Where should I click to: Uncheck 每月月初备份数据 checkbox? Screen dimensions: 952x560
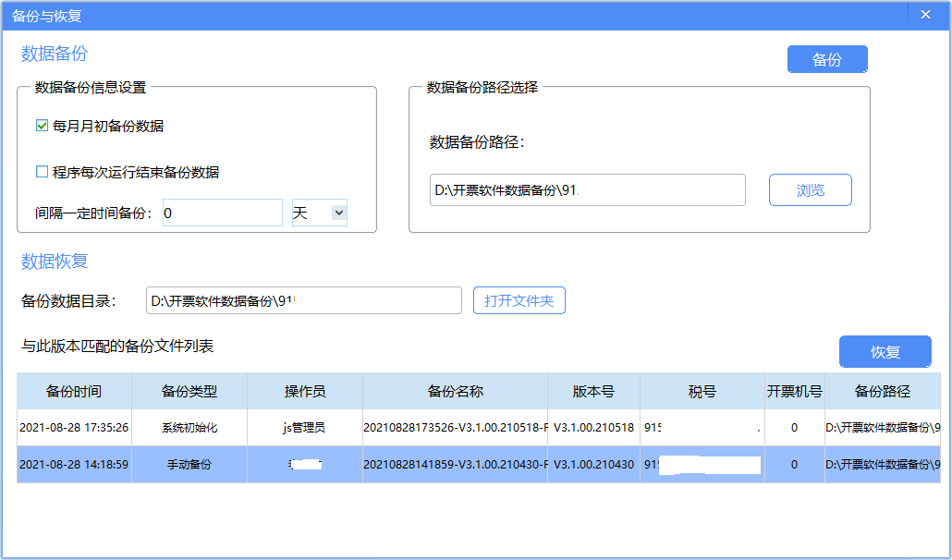[x=42, y=126]
